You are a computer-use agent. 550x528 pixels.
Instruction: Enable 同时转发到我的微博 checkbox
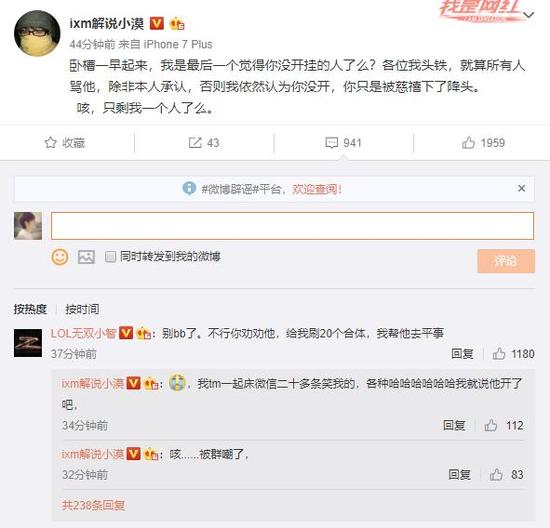click(x=110, y=256)
